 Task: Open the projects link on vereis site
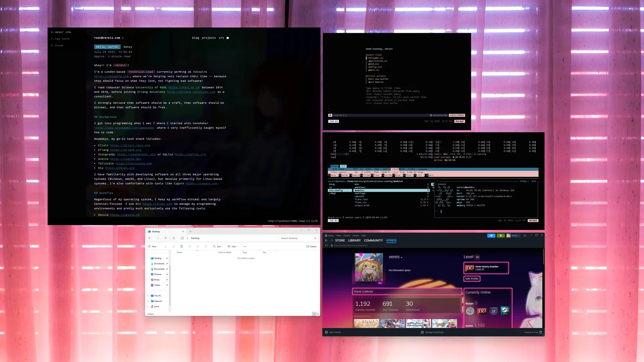tap(209, 38)
